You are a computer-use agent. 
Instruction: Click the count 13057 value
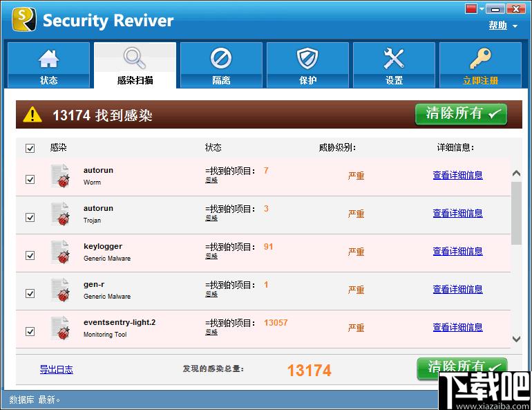[x=276, y=323]
